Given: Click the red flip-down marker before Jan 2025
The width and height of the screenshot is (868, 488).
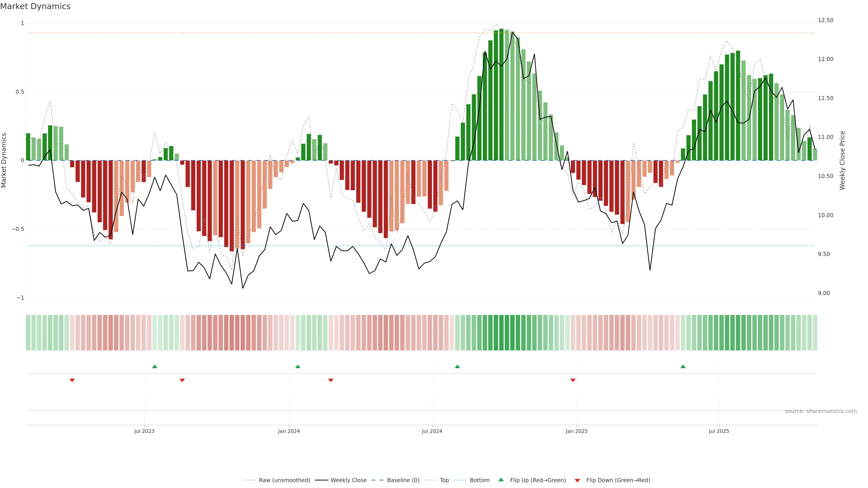Looking at the screenshot, I should (x=573, y=380).
